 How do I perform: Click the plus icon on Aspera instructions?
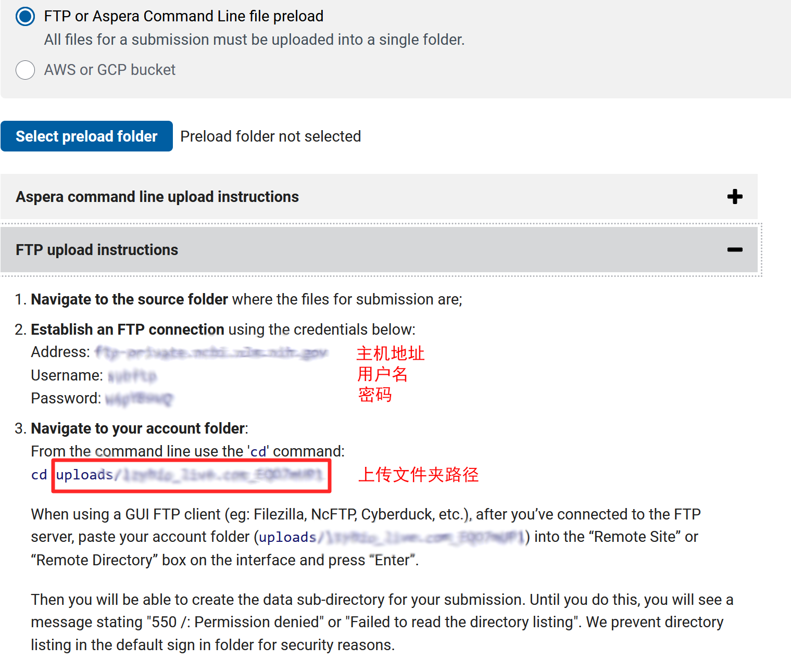[734, 197]
